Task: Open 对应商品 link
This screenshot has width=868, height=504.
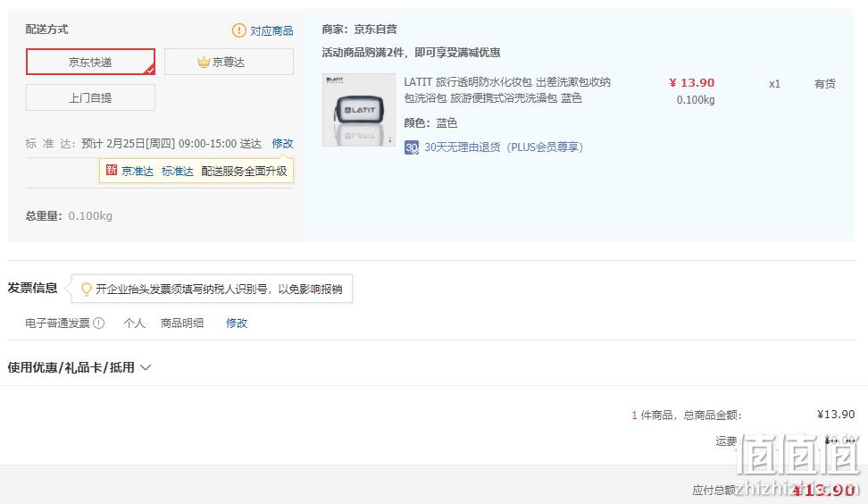Action: (x=271, y=31)
